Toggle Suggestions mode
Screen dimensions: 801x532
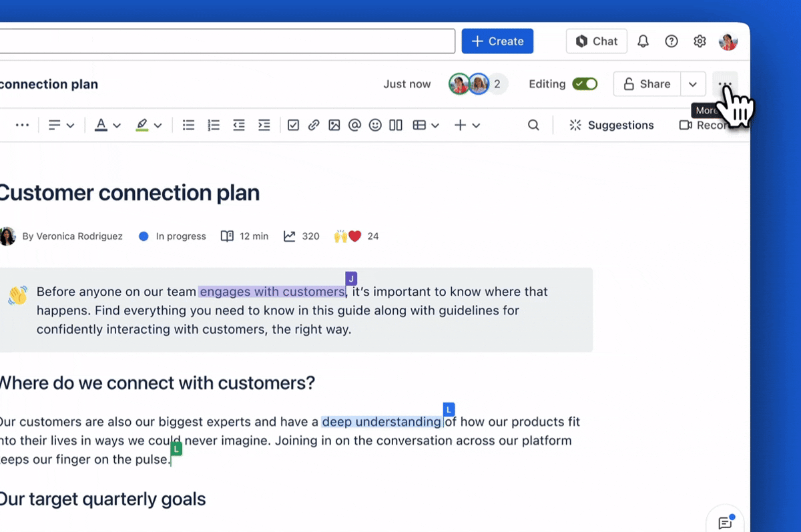611,125
